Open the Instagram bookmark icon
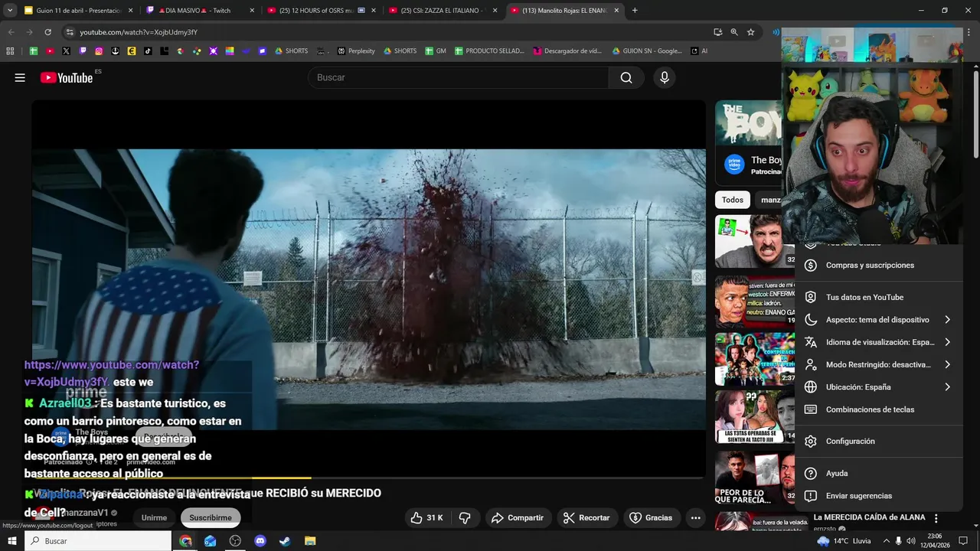The width and height of the screenshot is (980, 551). 99,51
